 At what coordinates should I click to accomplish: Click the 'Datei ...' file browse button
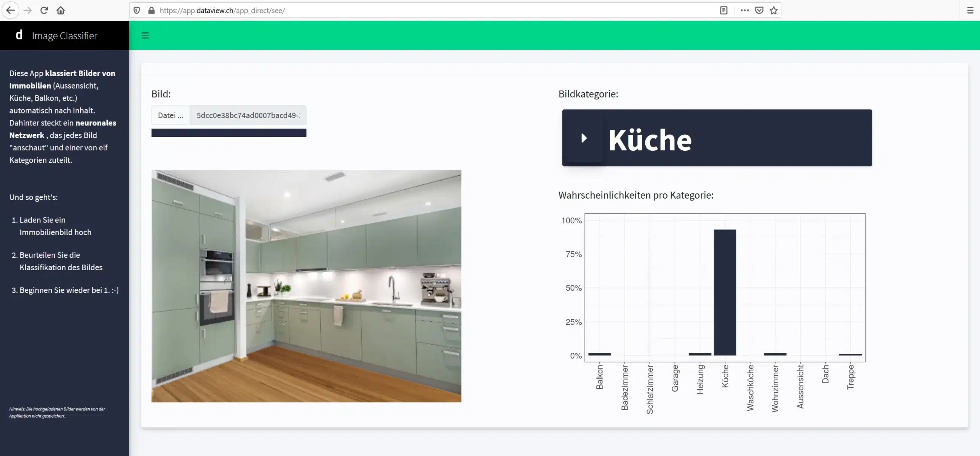tap(170, 115)
